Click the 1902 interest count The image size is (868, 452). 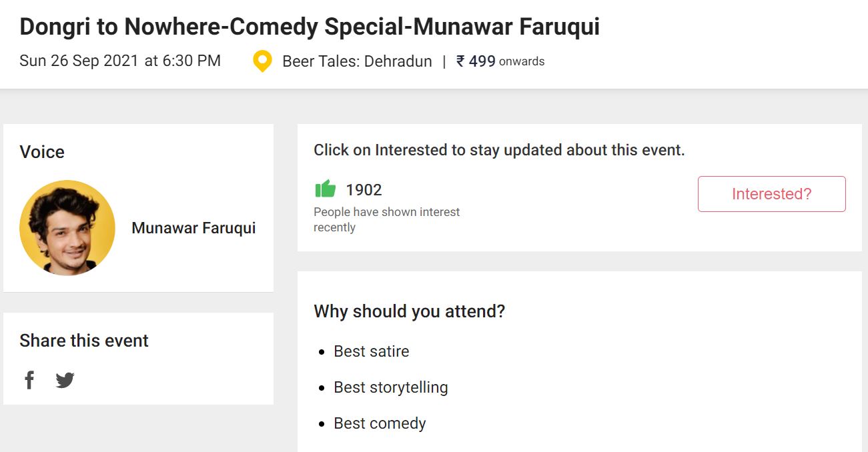364,190
